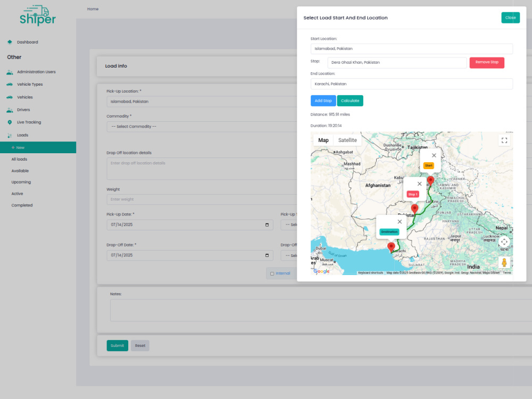Dismiss the Stop 1 info popup
The height and width of the screenshot is (399, 532).
click(419, 184)
